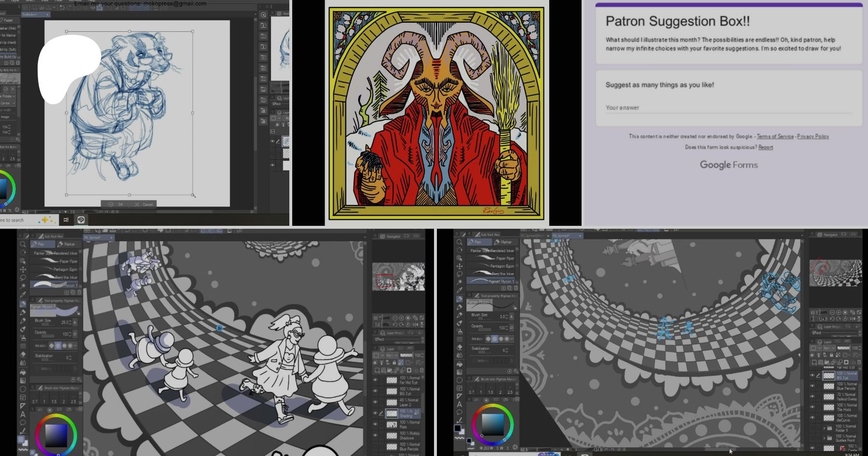This screenshot has width=868, height=456.
Task: Open Task View from the Windows taskbar
Action: point(66,220)
